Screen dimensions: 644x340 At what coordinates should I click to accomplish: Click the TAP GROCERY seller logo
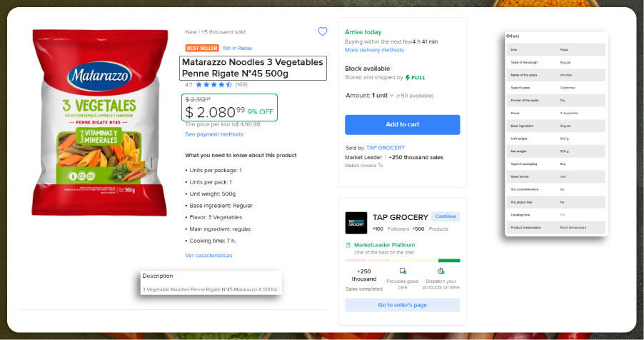point(356,222)
